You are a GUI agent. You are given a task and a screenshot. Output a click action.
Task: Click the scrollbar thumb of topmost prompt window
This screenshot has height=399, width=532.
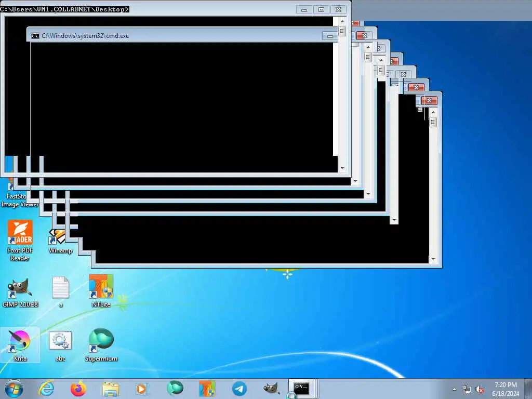[x=342, y=31]
